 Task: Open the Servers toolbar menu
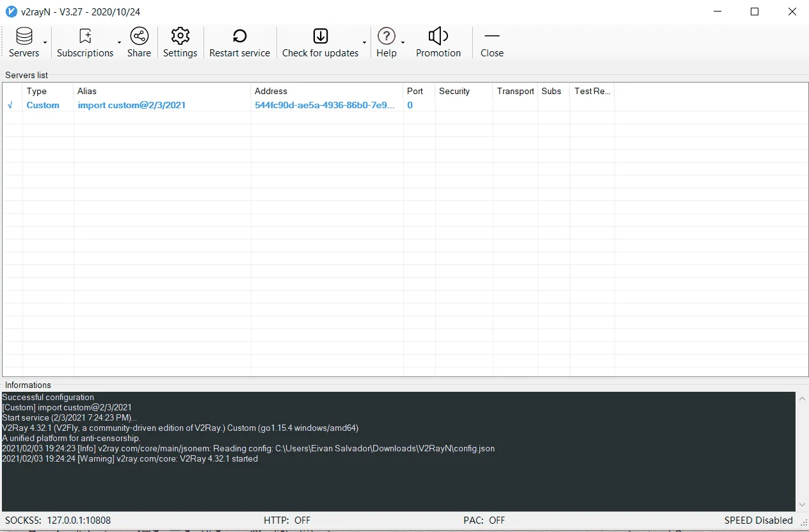[x=24, y=43]
